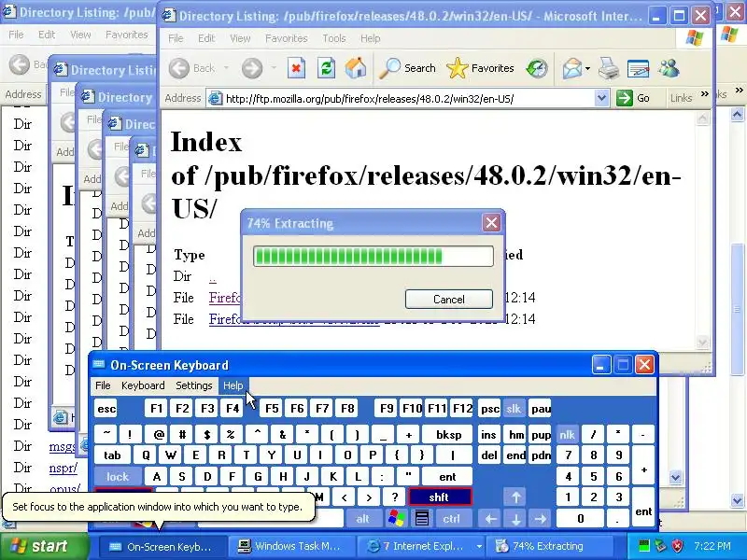The width and height of the screenshot is (747, 560).
Task: Click the 74% Extracting taskbar button
Action: coord(552,546)
